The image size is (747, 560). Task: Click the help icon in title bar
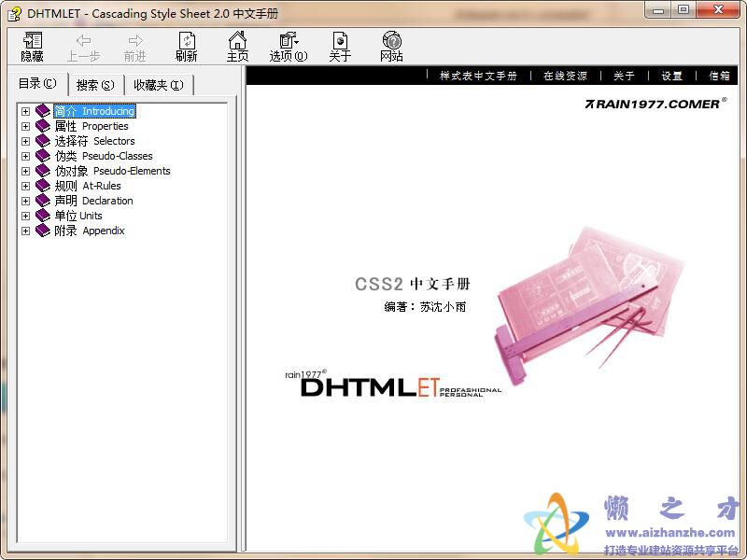pos(15,14)
